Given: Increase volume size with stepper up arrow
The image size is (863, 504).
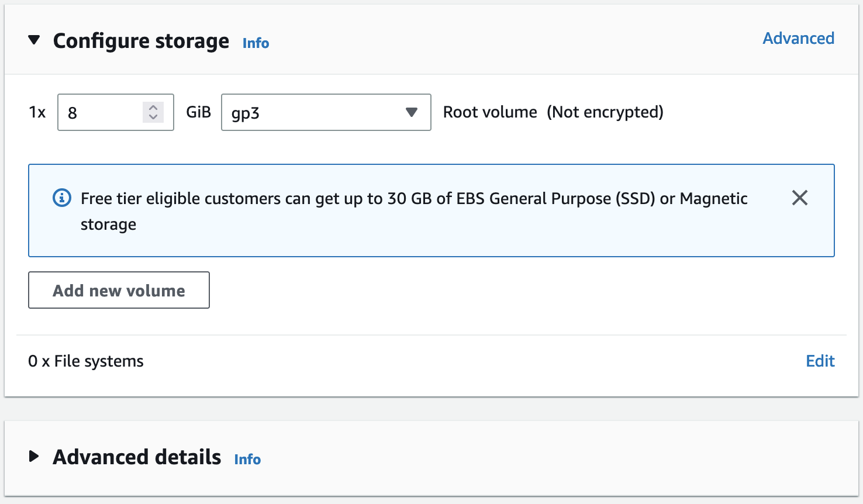Looking at the screenshot, I should point(153,108).
